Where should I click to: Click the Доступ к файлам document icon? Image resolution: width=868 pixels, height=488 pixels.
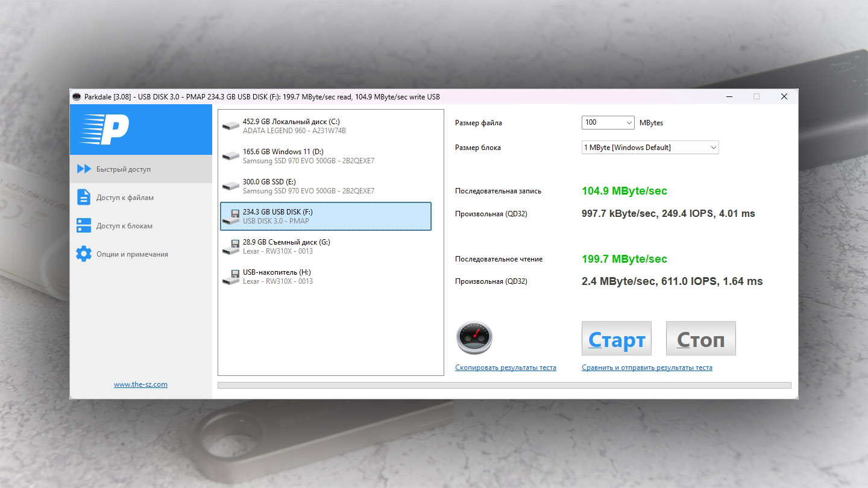(x=84, y=197)
